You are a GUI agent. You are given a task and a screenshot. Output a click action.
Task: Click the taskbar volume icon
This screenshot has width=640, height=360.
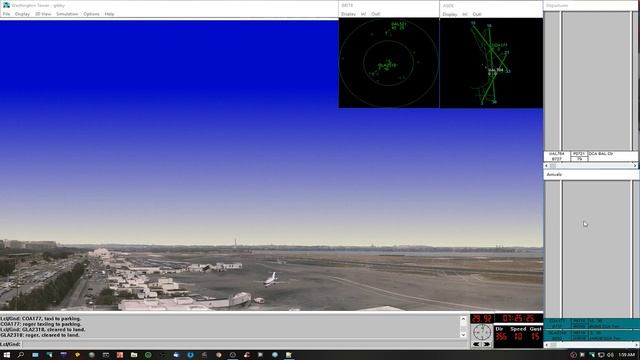[610, 355]
